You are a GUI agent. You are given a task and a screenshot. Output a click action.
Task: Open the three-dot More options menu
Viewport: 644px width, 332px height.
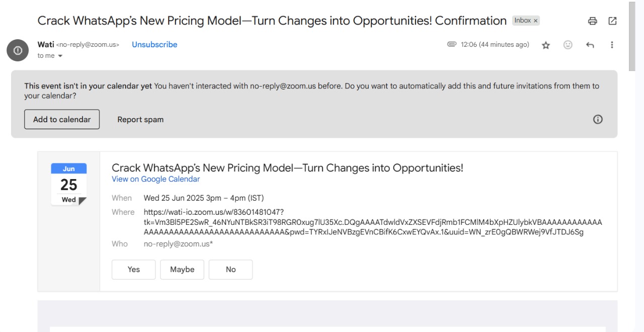point(612,45)
